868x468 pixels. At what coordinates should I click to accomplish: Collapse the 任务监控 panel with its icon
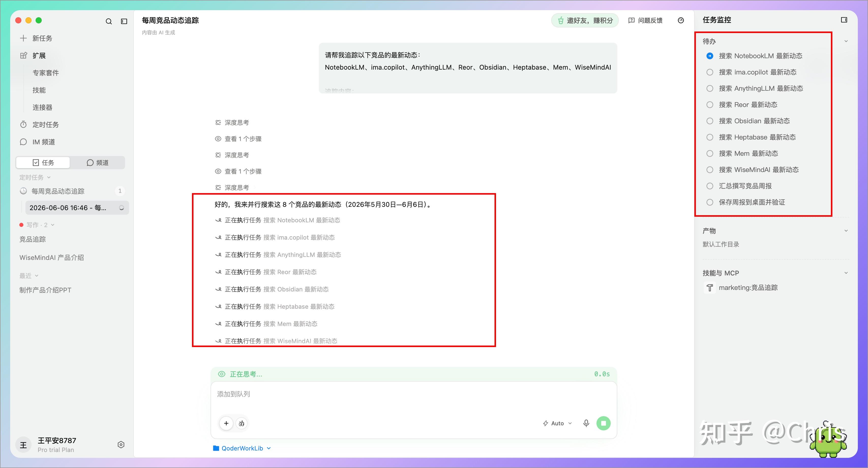point(844,20)
